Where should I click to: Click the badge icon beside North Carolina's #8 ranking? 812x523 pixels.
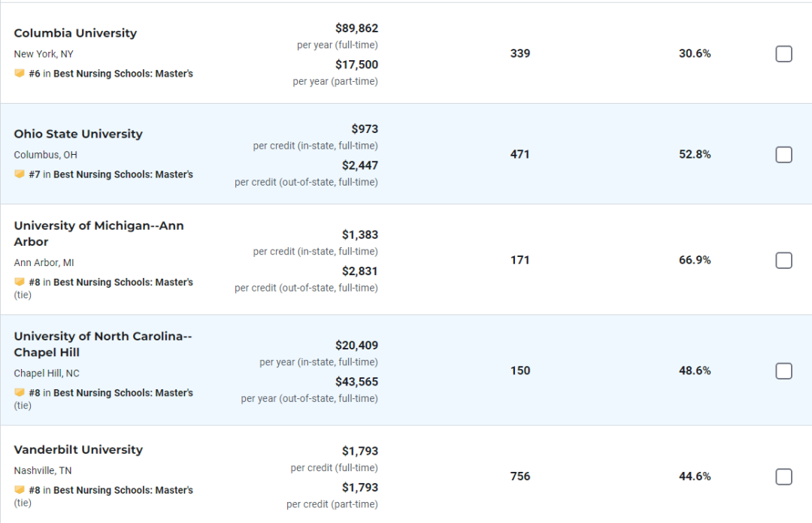(x=20, y=393)
